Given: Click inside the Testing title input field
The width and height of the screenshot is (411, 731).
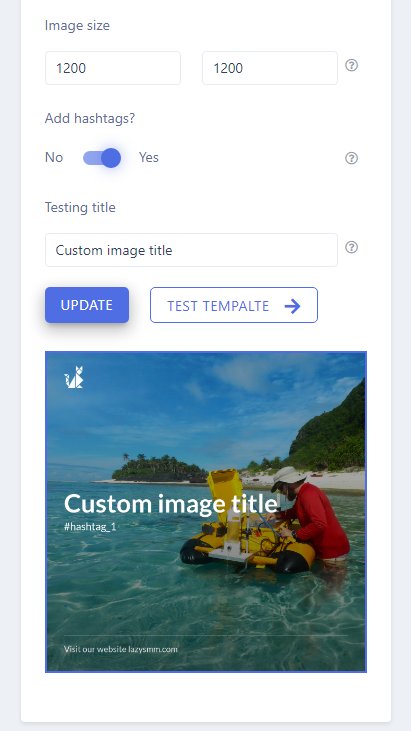Looking at the screenshot, I should 192,250.
